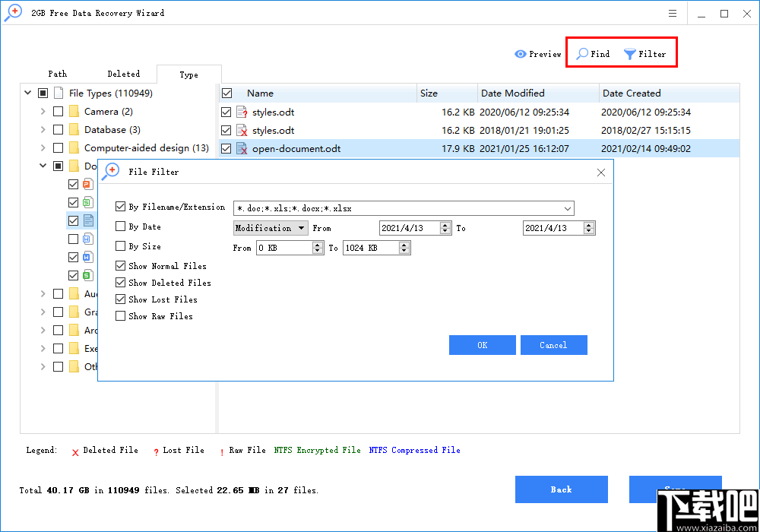Viewport: 760px width, 532px height.
Task: Enable the By Date filter checkbox
Action: point(121,226)
